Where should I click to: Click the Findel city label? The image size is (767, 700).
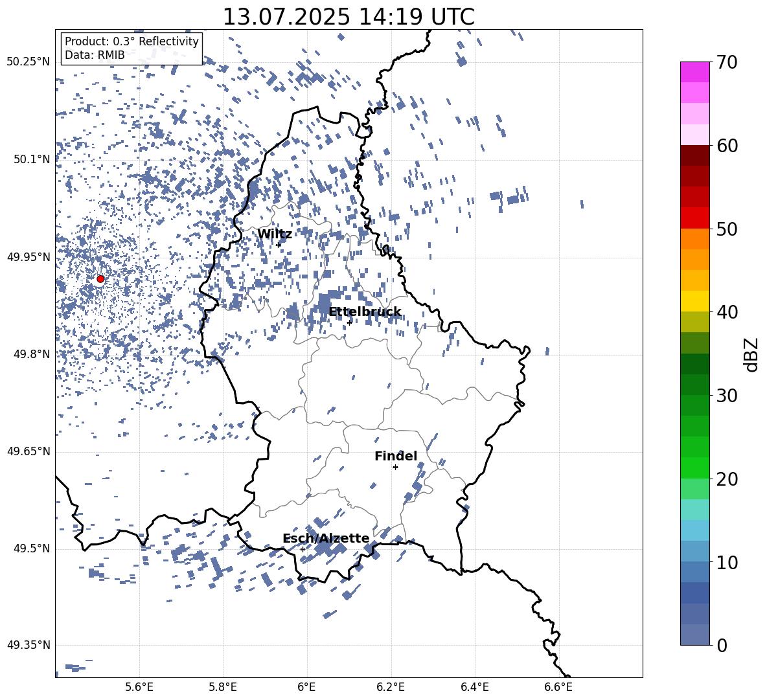coord(396,456)
